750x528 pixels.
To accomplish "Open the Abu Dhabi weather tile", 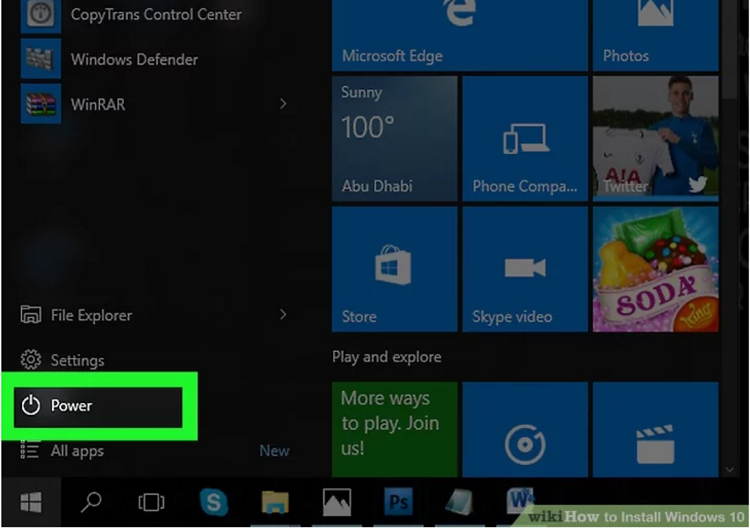I will tap(394, 138).
